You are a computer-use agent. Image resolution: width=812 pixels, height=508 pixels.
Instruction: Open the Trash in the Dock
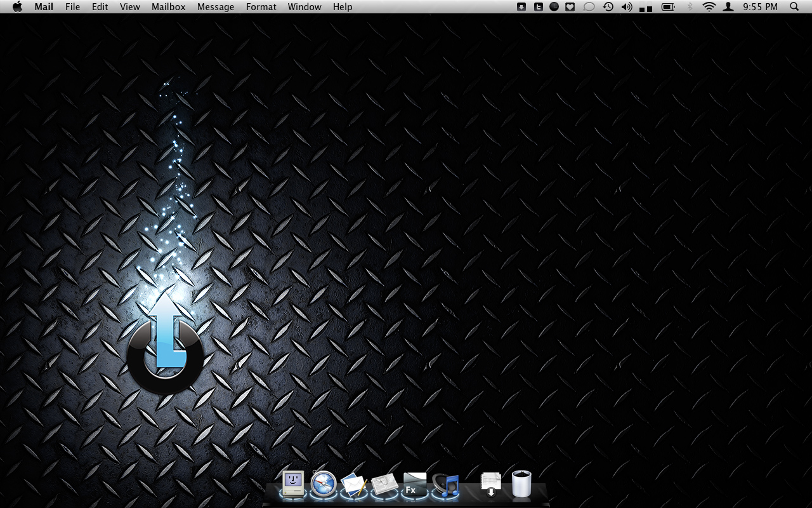coord(521,484)
